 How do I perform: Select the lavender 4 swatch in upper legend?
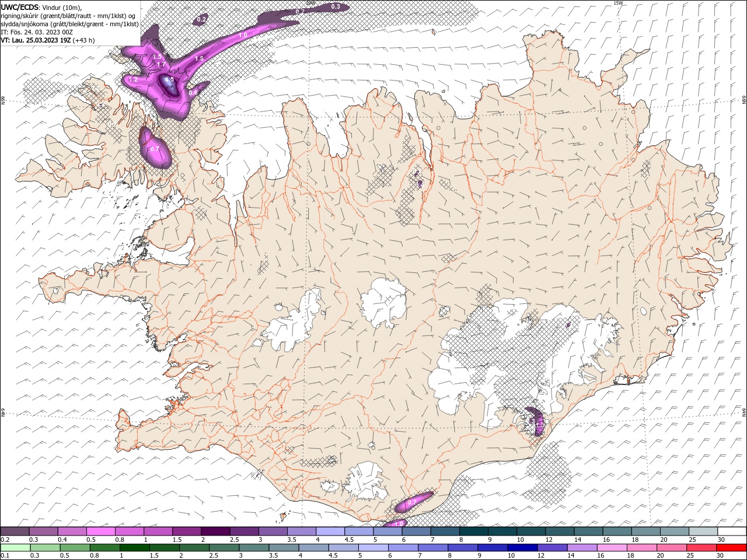(329, 531)
